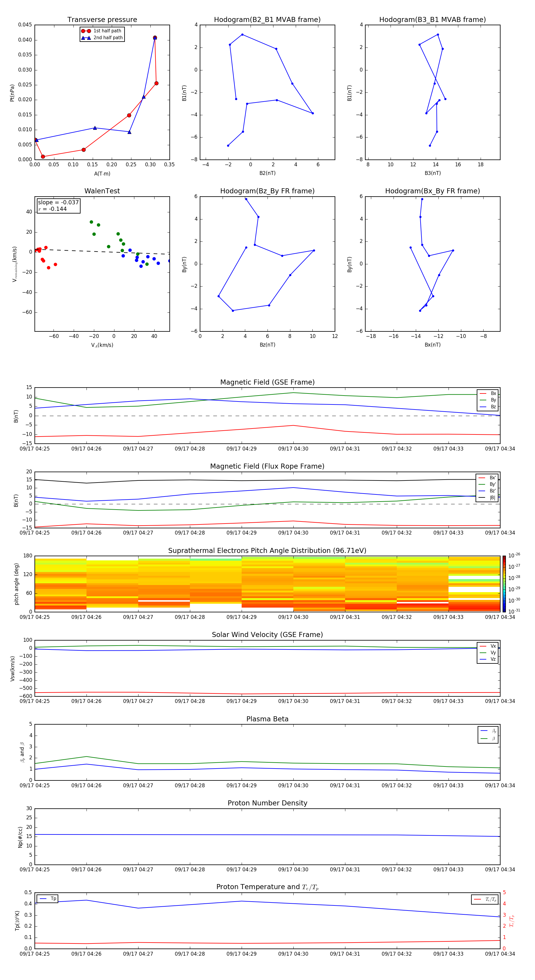Select the Tp legend entry
The image size is (535, 980).
pos(47,899)
